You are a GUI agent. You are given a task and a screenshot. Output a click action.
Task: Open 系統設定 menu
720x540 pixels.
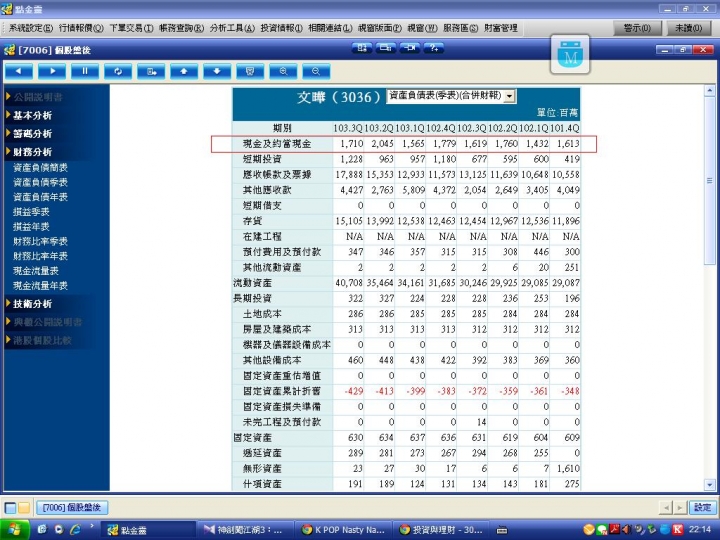tap(31, 28)
